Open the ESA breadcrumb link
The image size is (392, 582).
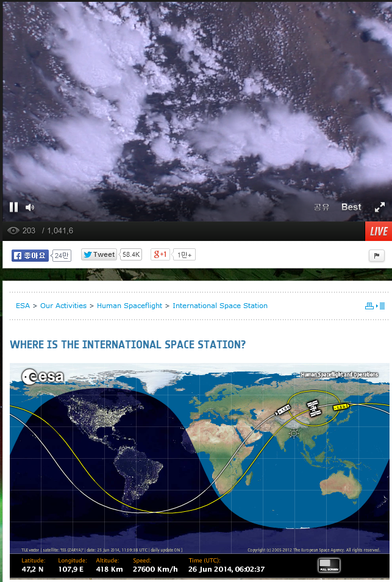pyautogui.click(x=23, y=306)
